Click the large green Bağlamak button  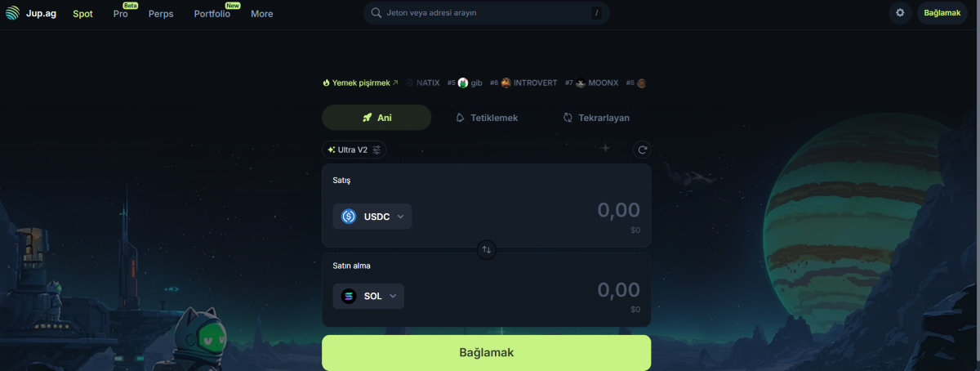click(487, 353)
